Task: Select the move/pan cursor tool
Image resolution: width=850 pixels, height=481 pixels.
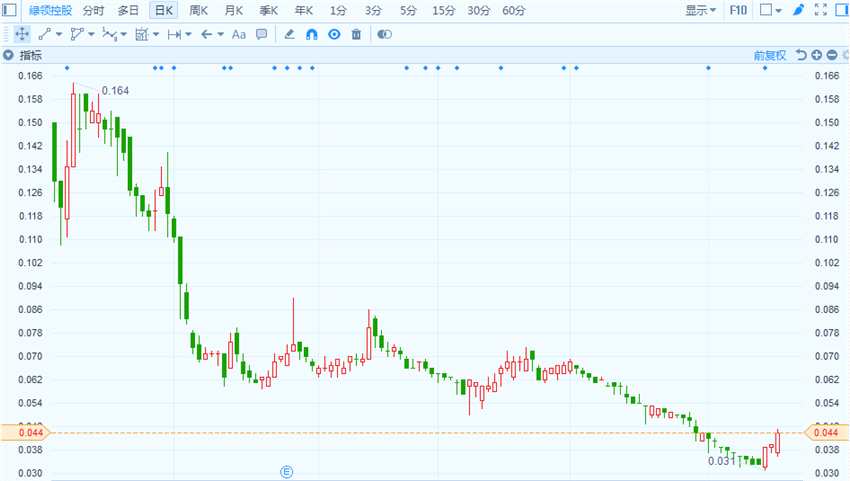Action: [22, 34]
